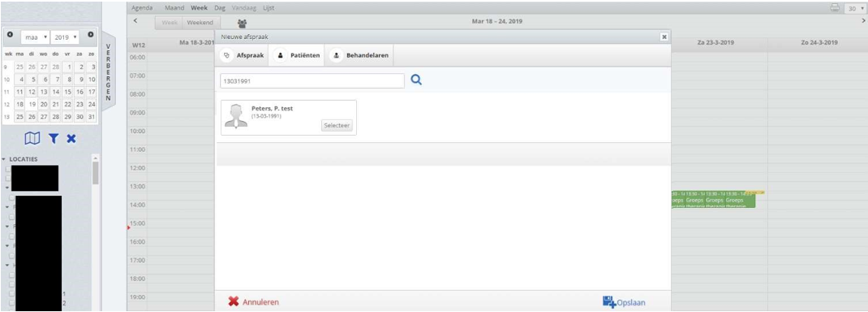The width and height of the screenshot is (868, 312).
Task: Go to previous week with left arrow
Action: 136,21
